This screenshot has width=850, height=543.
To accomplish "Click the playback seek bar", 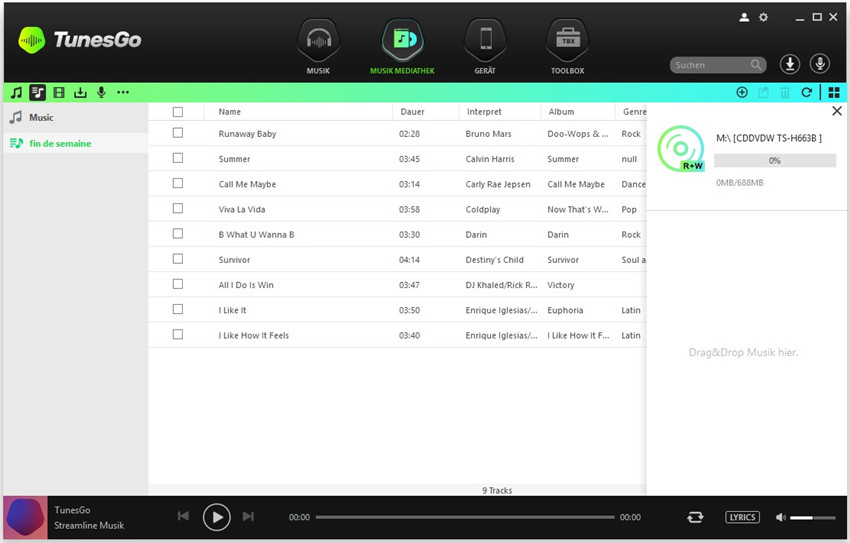I will 465,518.
